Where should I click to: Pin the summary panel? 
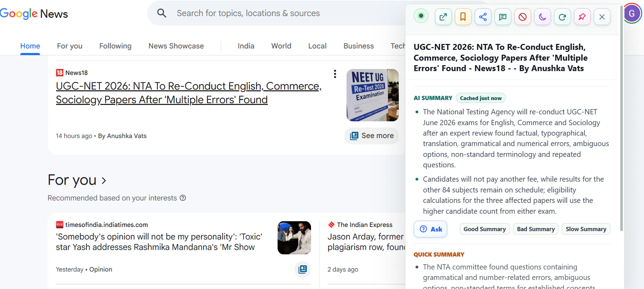pyautogui.click(x=582, y=17)
